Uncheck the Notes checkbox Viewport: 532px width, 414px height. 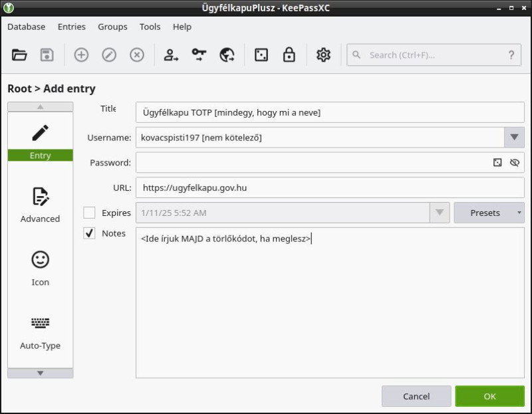coord(89,233)
